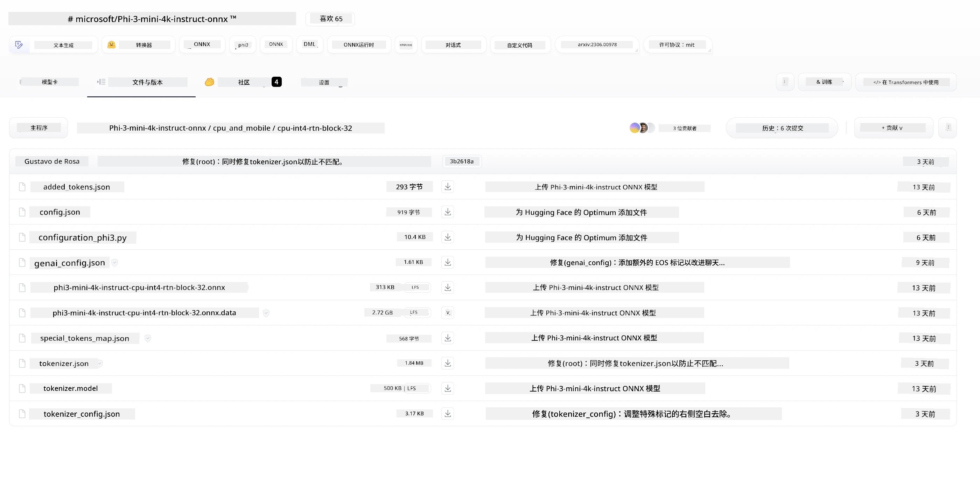Viewport: 980px width, 484px height.
Task: Expand the arxiv:2306.00978 tag
Action: click(x=597, y=44)
